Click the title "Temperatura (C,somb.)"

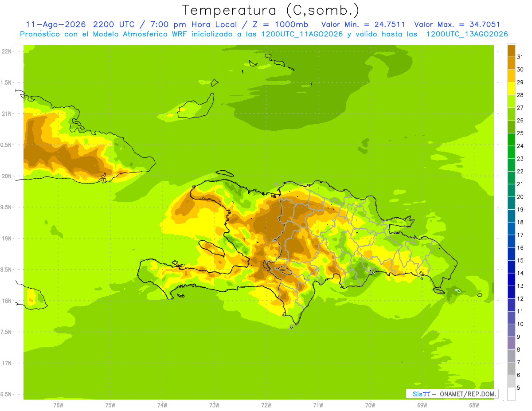tap(270, 10)
